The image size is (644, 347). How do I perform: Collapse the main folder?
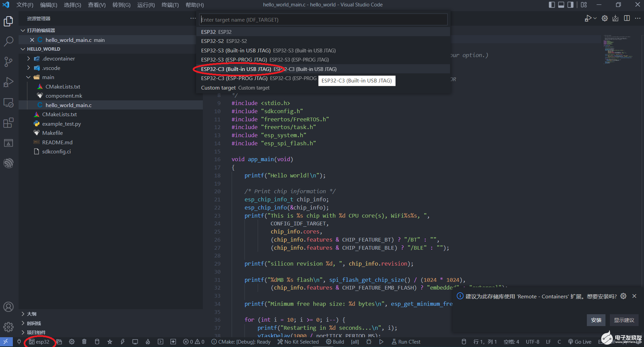pos(111,77)
